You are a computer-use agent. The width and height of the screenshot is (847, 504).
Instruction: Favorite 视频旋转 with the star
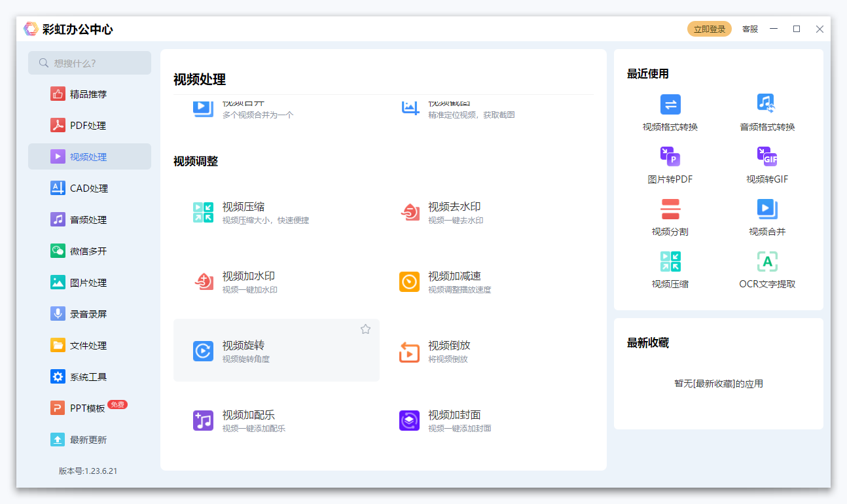[x=365, y=329]
